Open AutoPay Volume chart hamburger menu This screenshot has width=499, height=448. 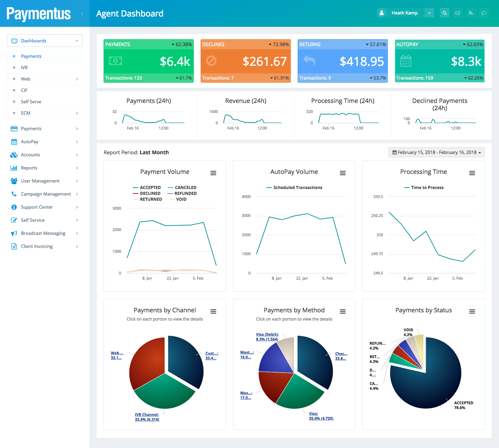343,173
